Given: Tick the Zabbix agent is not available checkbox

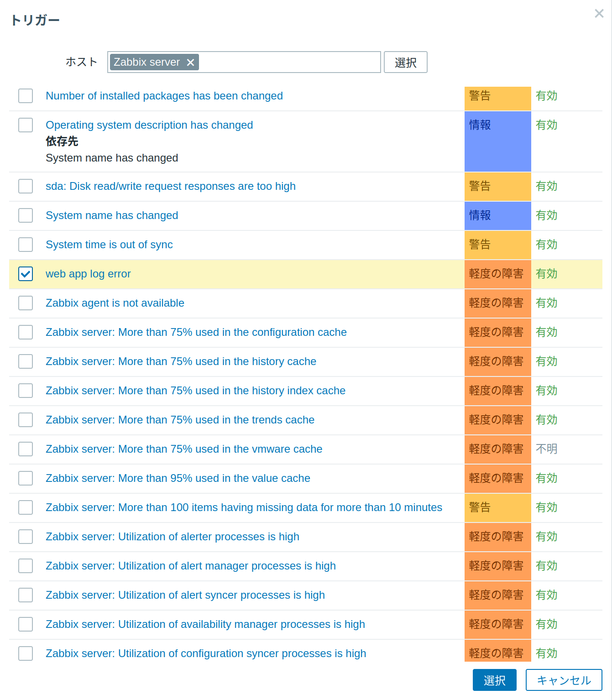Looking at the screenshot, I should (x=26, y=303).
